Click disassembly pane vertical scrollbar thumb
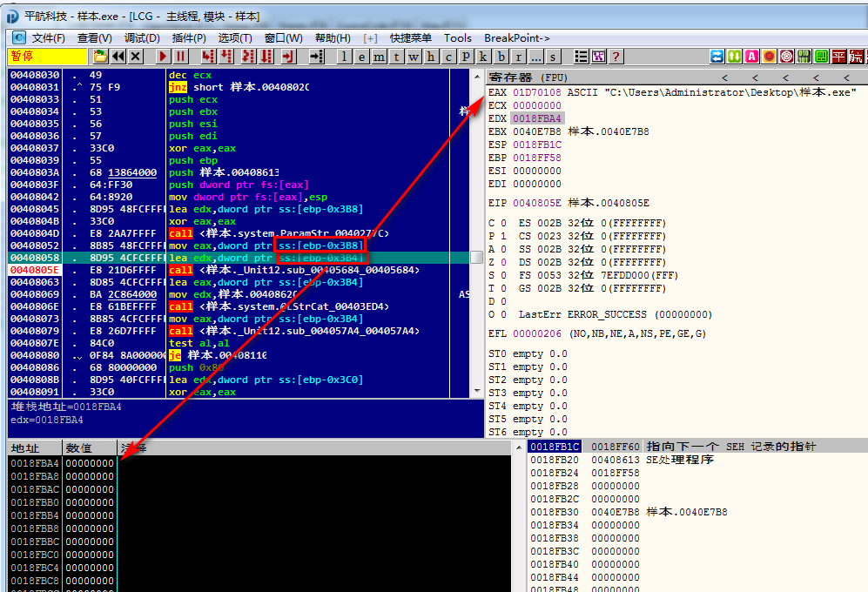The width and height of the screenshot is (868, 592). tap(476, 258)
